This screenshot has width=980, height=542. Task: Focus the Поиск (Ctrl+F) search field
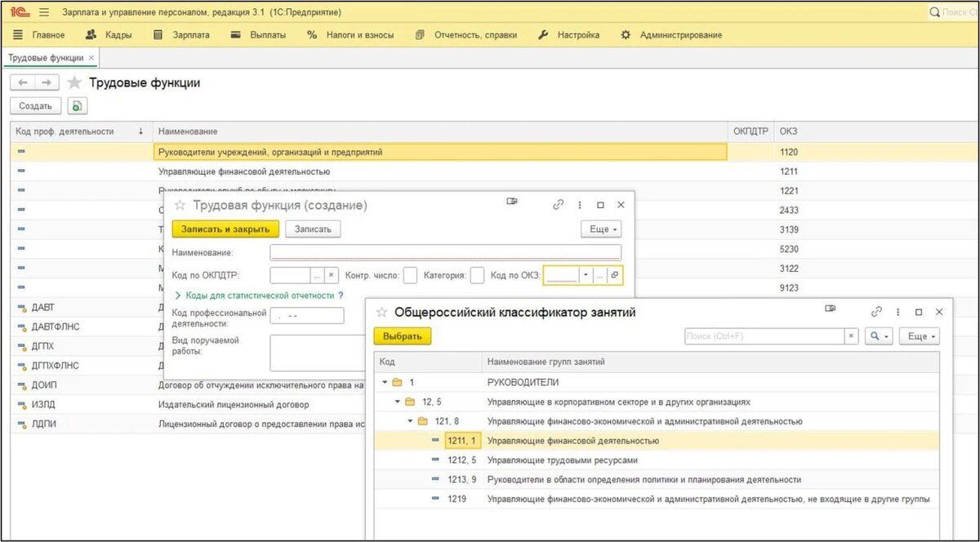coord(764,335)
